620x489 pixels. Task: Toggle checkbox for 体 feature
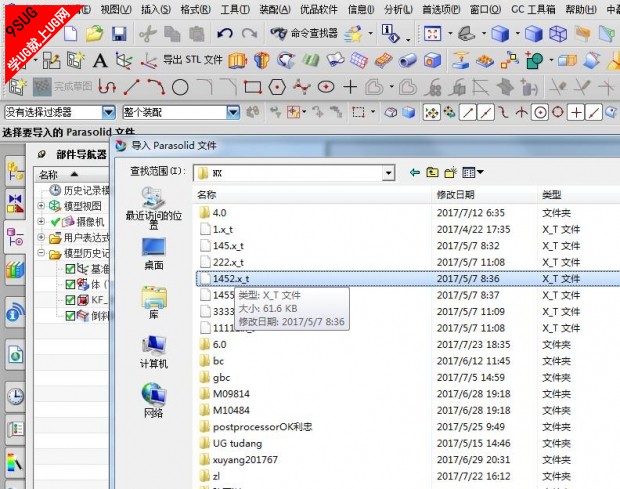[x=70, y=285]
